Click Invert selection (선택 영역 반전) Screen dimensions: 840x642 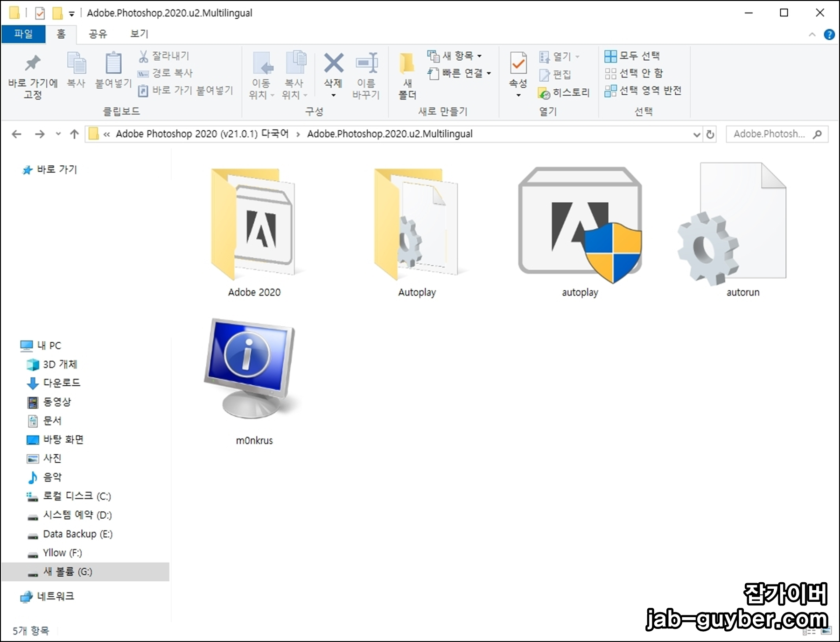[643, 91]
